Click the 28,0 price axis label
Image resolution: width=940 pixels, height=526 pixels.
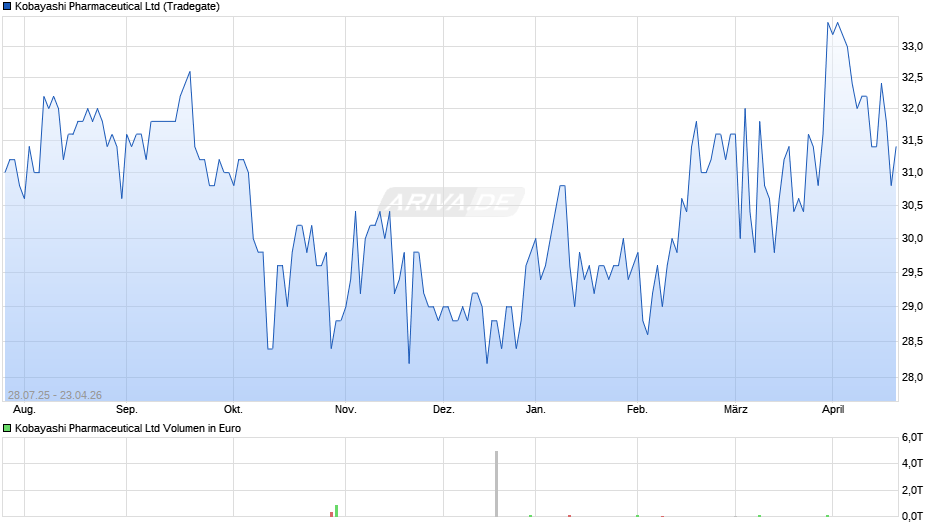(912, 377)
